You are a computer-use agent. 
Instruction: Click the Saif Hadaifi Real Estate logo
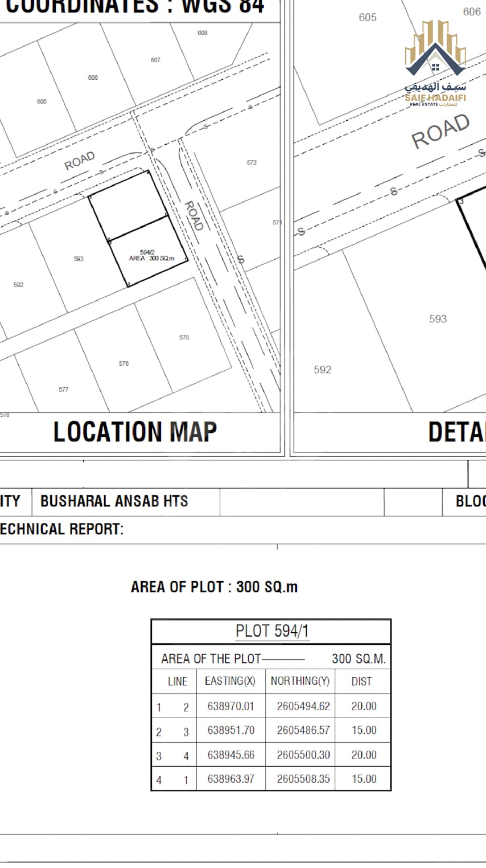coord(435,64)
